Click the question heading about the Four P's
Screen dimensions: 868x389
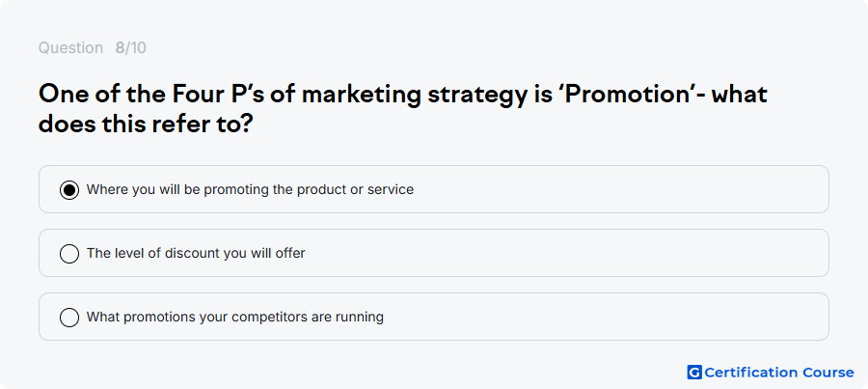(403, 109)
